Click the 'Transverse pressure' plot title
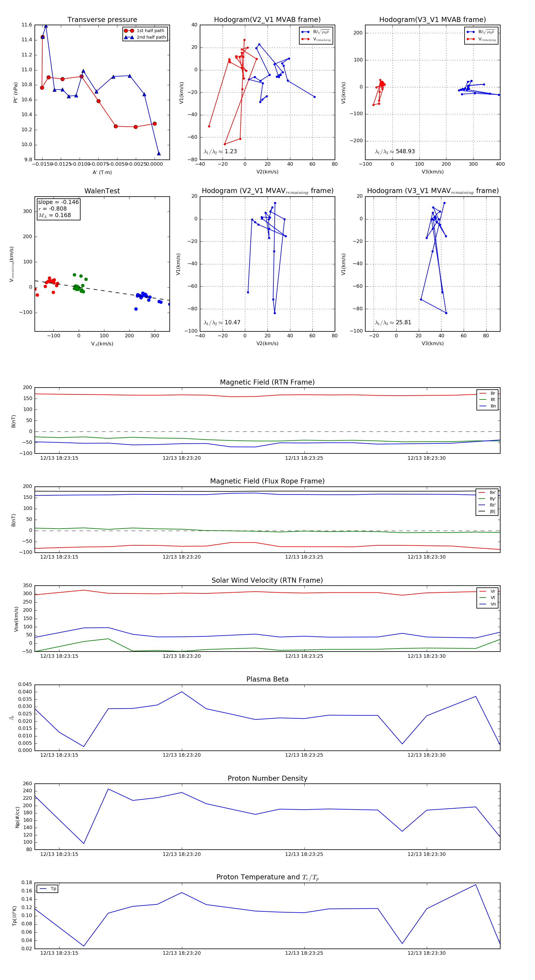The image size is (535, 980). (102, 20)
